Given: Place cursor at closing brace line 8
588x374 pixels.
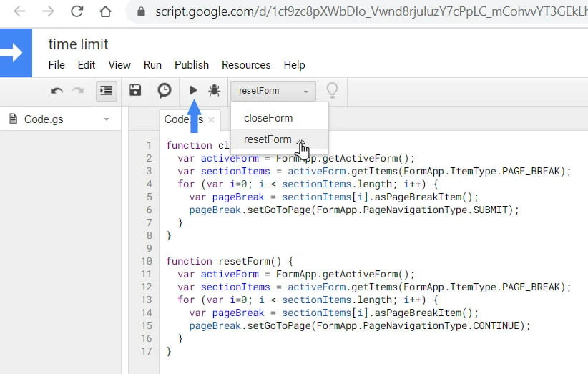Looking at the screenshot, I should tap(169, 235).
